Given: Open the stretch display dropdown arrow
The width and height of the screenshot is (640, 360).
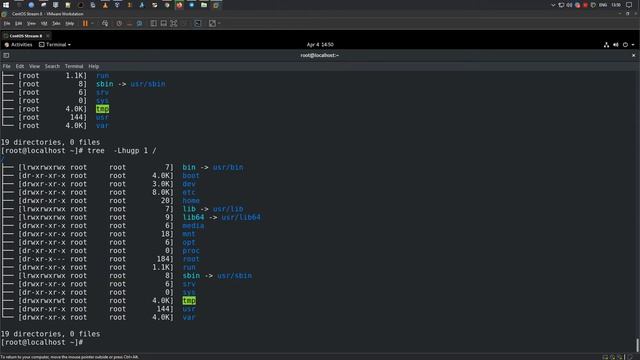Looking at the screenshot, I should (x=219, y=23).
